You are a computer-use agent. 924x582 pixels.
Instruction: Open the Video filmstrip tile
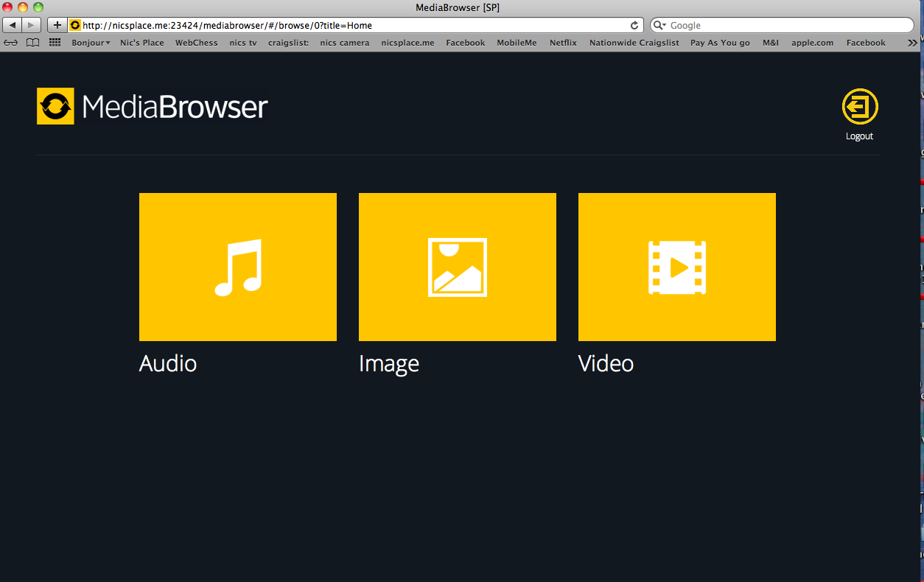(676, 267)
